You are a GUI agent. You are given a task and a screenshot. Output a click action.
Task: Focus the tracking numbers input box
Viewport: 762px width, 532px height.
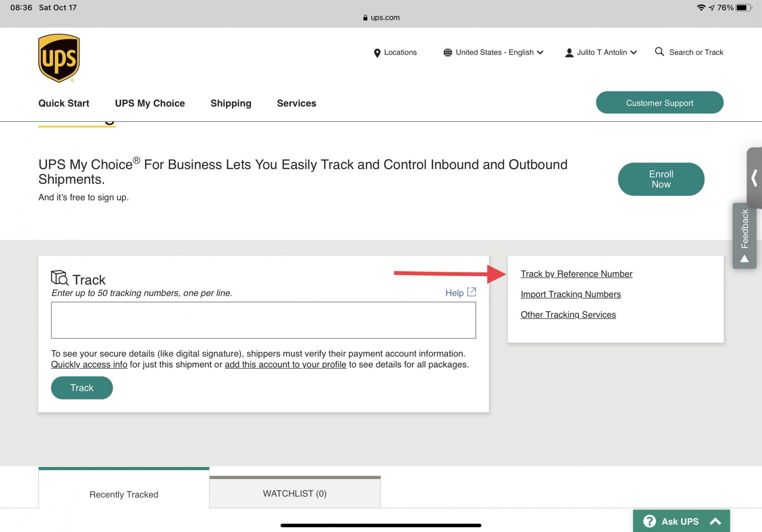click(263, 320)
